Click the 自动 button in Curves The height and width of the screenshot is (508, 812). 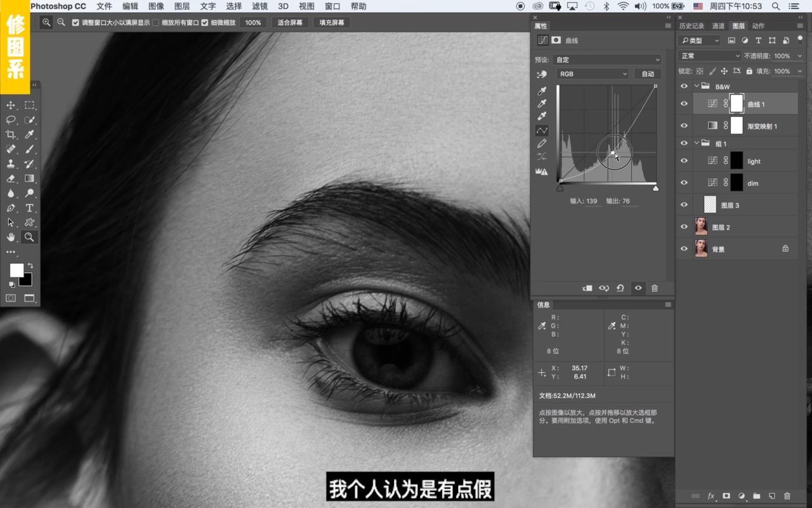pyautogui.click(x=648, y=74)
